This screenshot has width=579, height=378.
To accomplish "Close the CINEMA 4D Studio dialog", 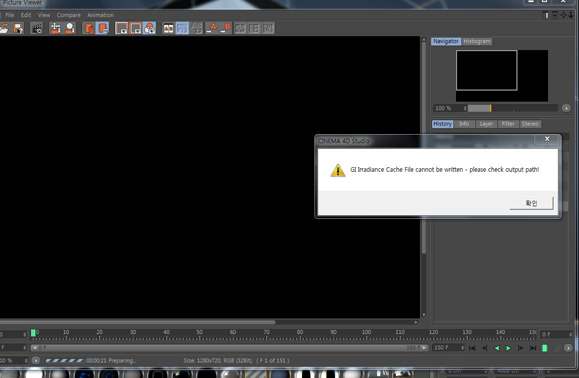I will [x=547, y=139].
